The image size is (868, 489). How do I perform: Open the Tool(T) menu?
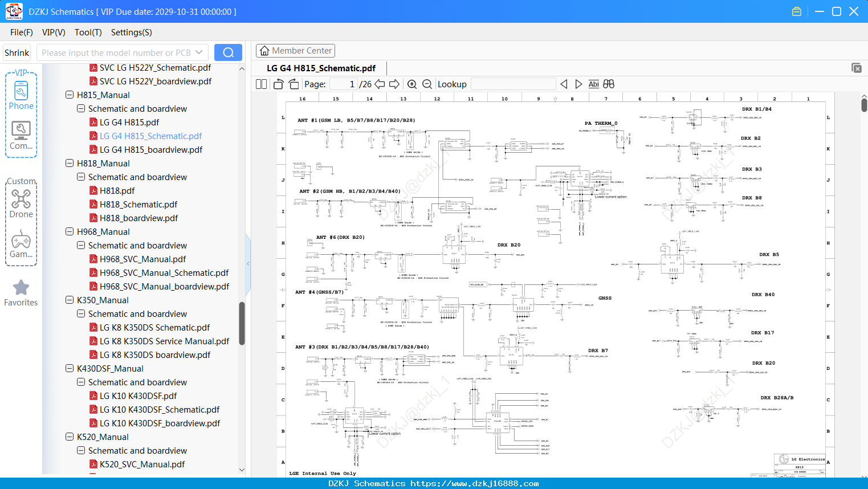click(88, 32)
